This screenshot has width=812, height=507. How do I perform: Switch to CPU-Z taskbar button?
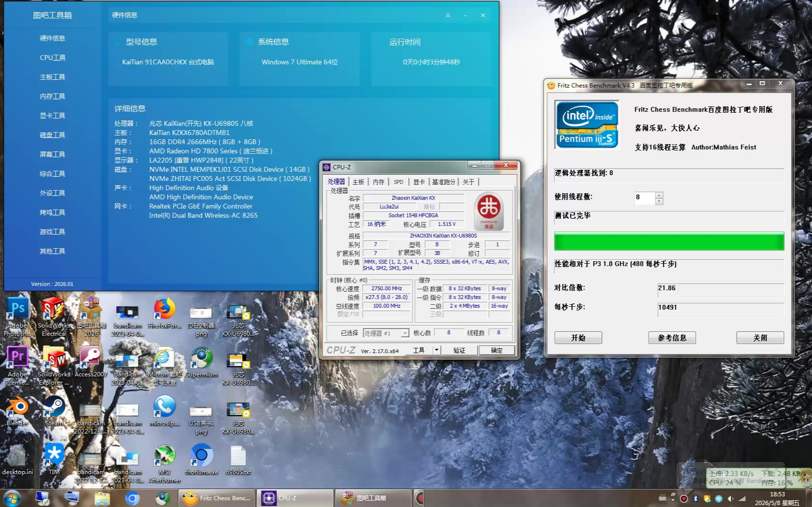294,498
